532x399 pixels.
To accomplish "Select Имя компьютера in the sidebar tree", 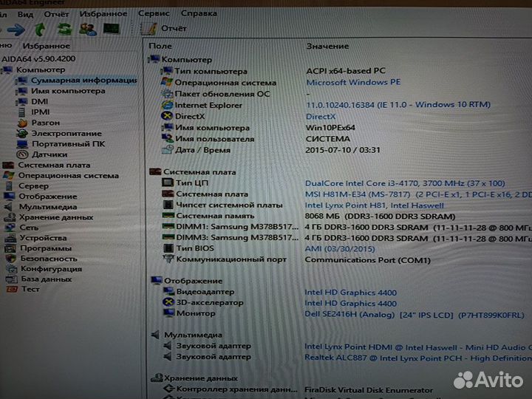I will [68, 91].
